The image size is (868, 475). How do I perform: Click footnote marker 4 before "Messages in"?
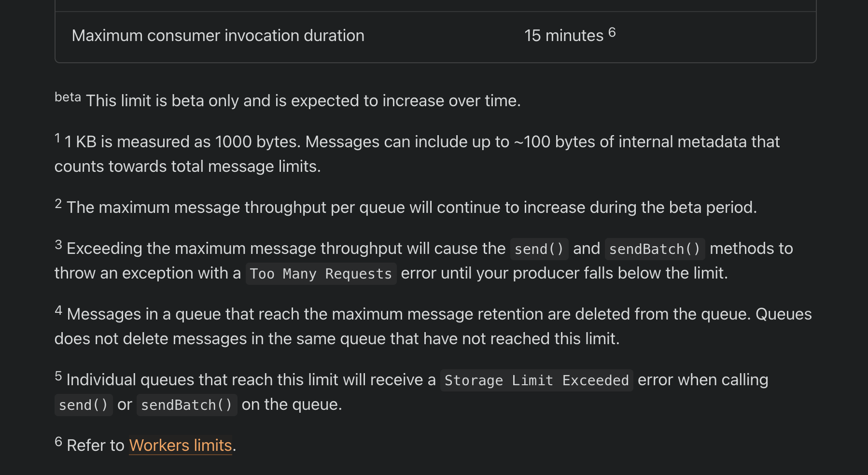click(x=58, y=310)
